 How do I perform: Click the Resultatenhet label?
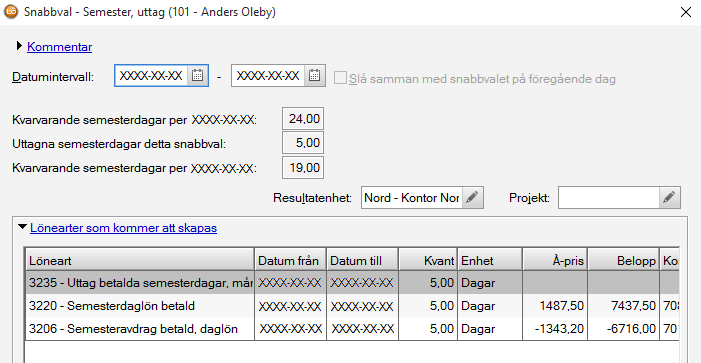[312, 198]
